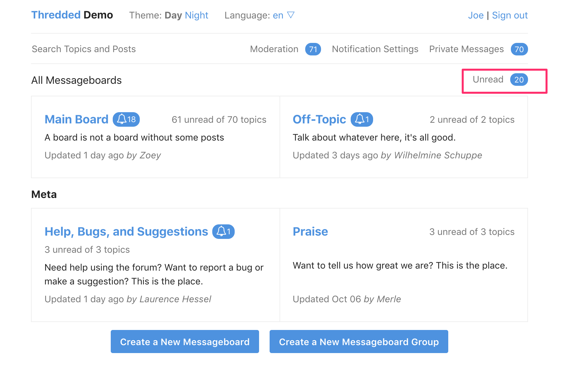Select Day as the active theme
Viewport: 588px width, 392px height.
[173, 15]
